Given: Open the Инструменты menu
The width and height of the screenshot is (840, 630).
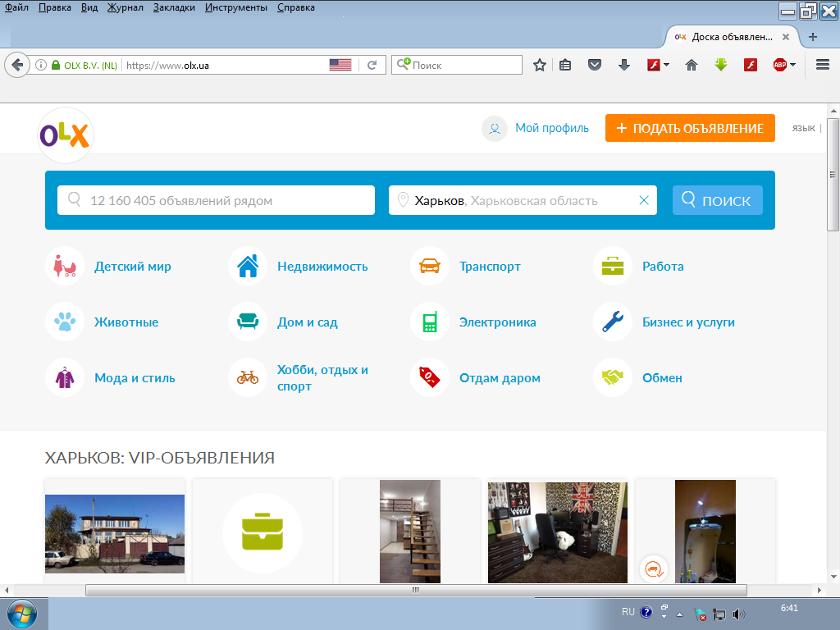Looking at the screenshot, I should [x=235, y=7].
